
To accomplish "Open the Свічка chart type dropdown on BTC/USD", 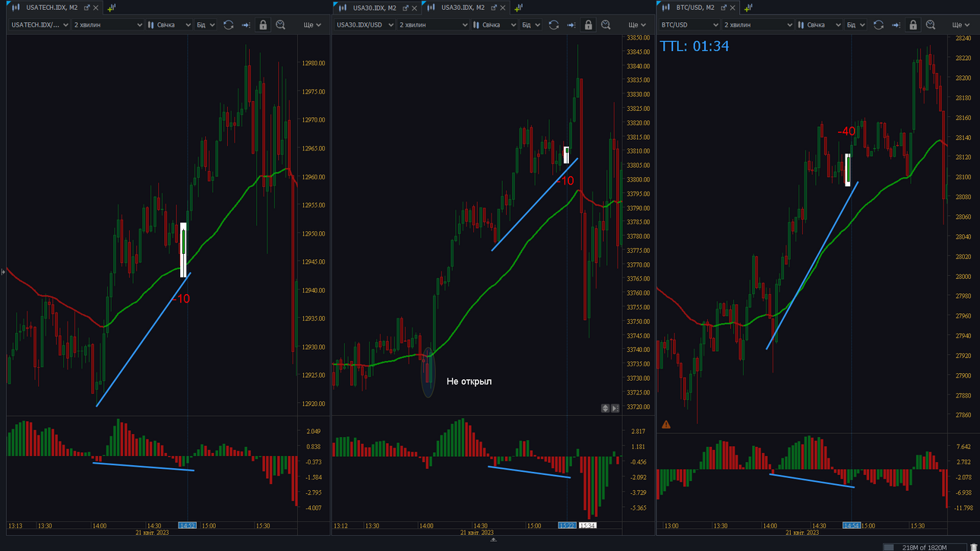I will coord(820,25).
